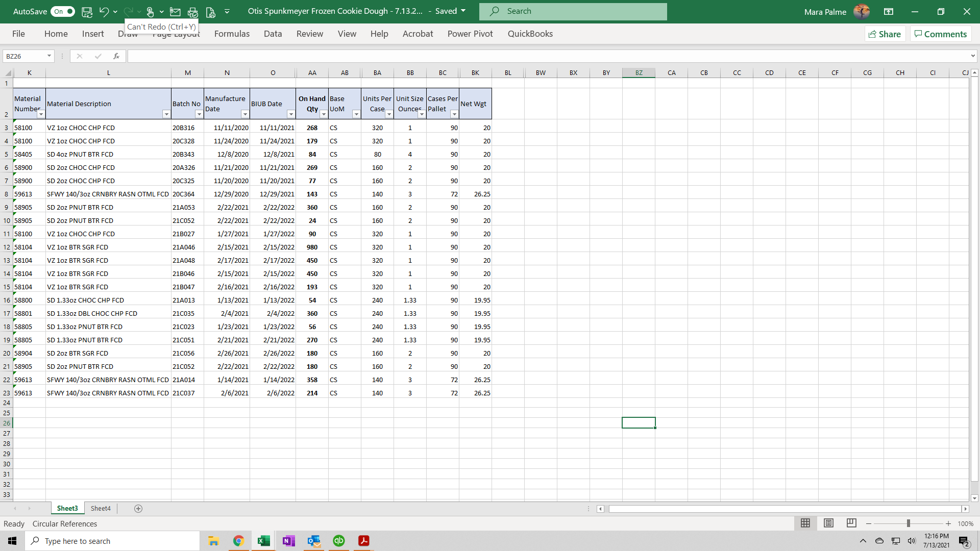Click the Quick Print document icon
The width and height of the screenshot is (980, 551).
coord(210,11)
